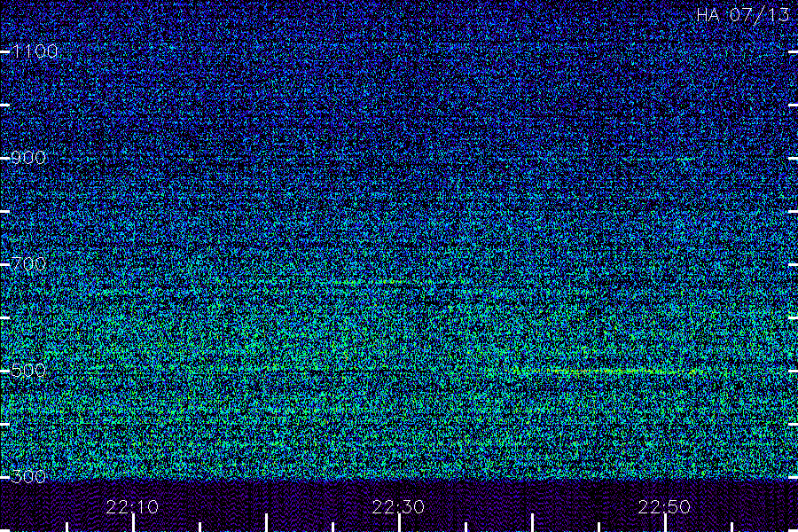The image size is (798, 532).
Task: Click the 700 frequency axis label
Action: click(28, 264)
